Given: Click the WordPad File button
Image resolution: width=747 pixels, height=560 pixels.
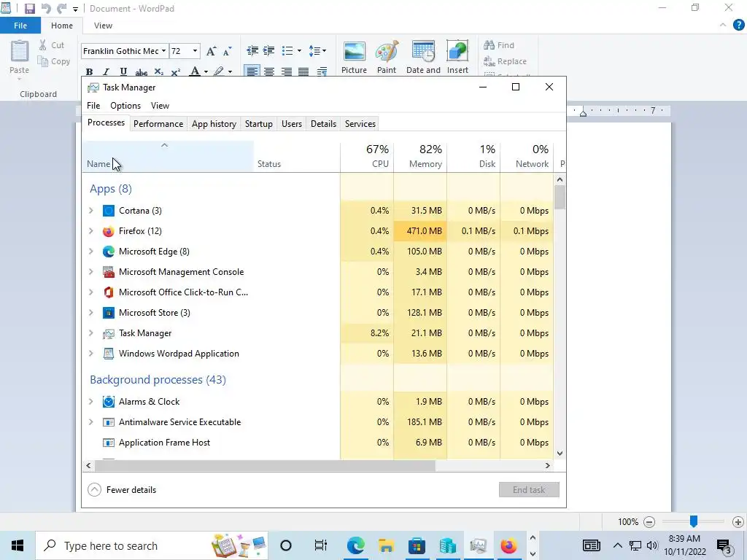Looking at the screenshot, I should click(20, 26).
